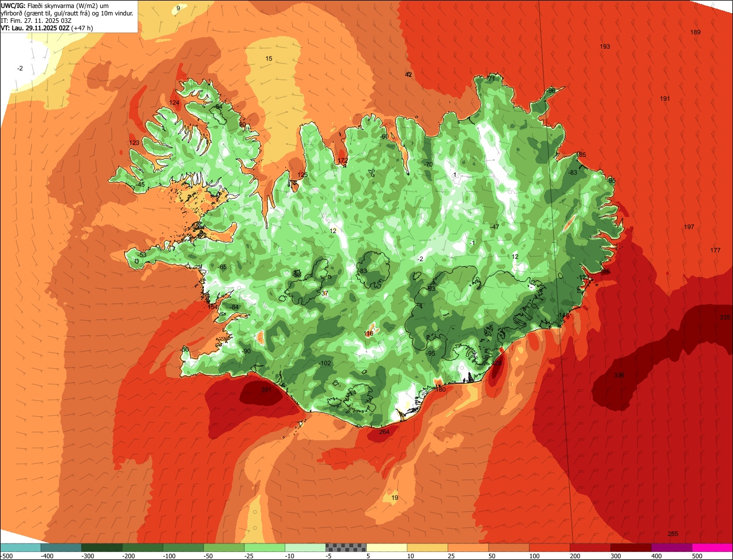Click the darkest green -300 to -200 legend swatch

click(102, 547)
